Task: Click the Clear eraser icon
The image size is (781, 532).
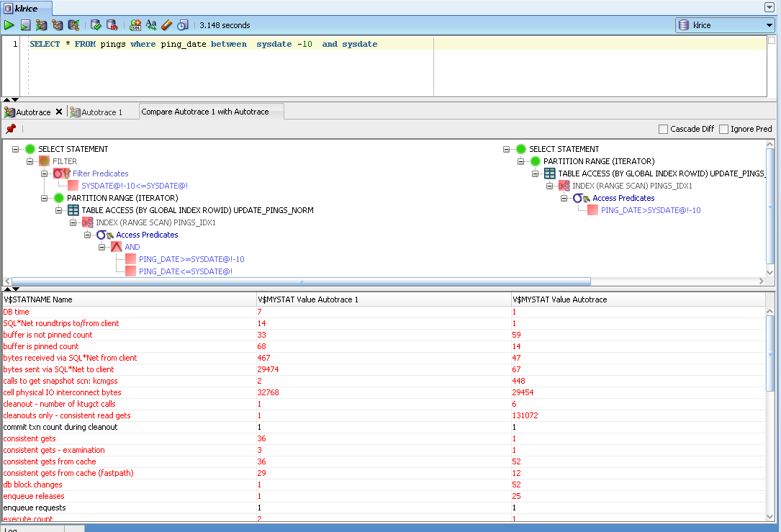Action: coord(167,25)
